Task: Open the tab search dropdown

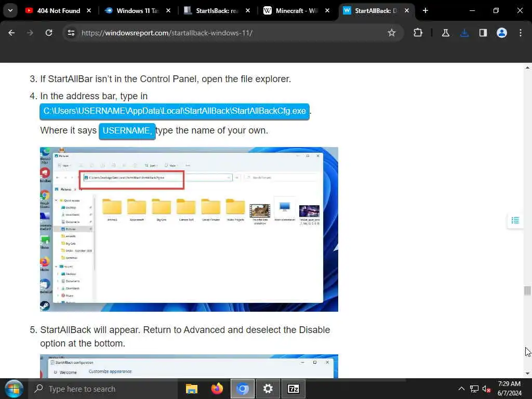Action: tap(10, 10)
